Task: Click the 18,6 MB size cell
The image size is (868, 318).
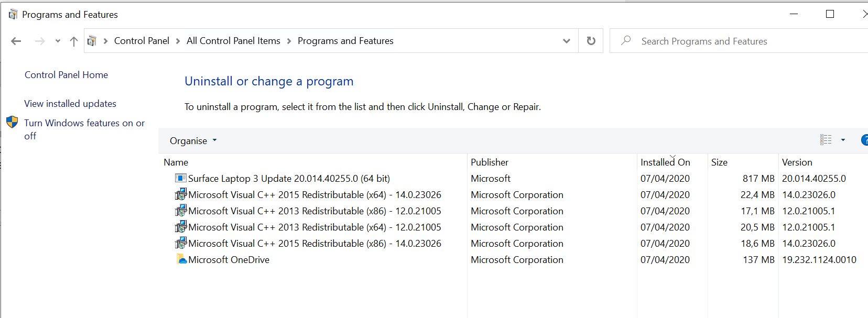Action: point(757,244)
